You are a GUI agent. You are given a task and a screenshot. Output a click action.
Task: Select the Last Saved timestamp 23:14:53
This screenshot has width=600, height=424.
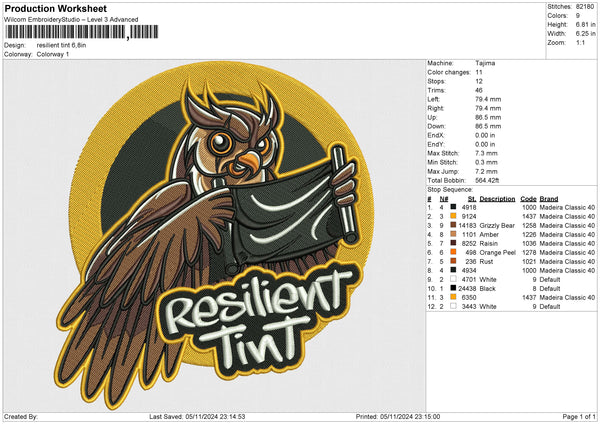(x=232, y=417)
